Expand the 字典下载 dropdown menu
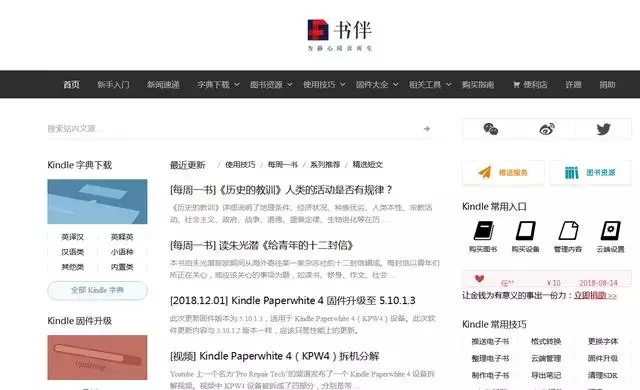This screenshot has height=390, width=640. (x=218, y=85)
